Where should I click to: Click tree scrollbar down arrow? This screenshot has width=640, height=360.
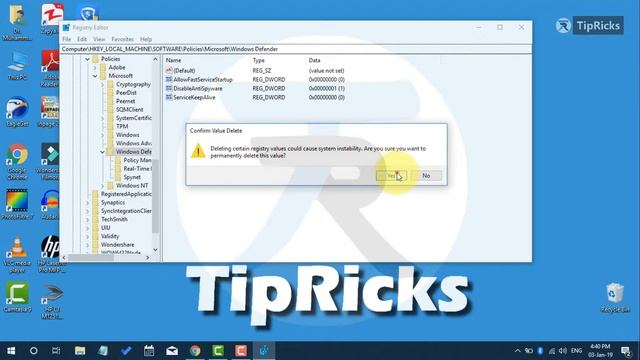pos(156,249)
